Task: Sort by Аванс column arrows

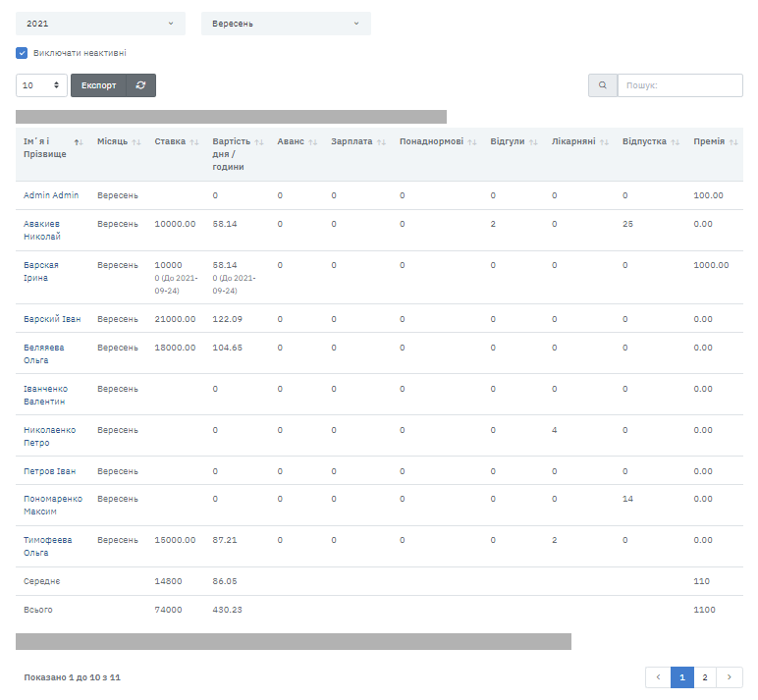Action: (312, 142)
